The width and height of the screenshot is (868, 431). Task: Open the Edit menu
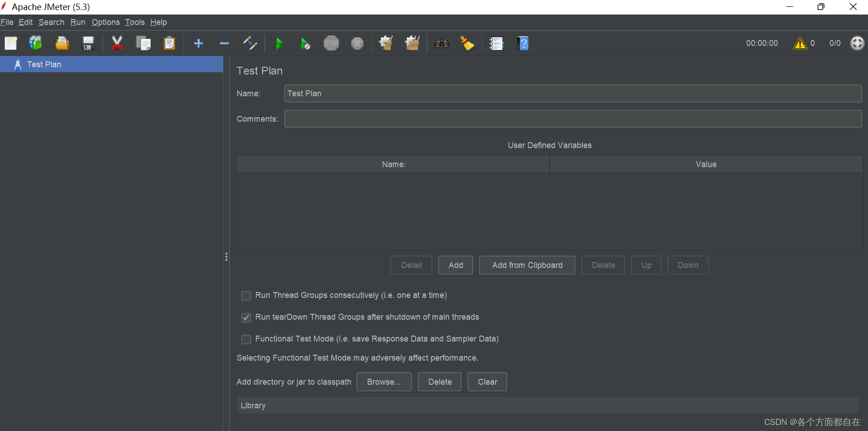pos(25,22)
